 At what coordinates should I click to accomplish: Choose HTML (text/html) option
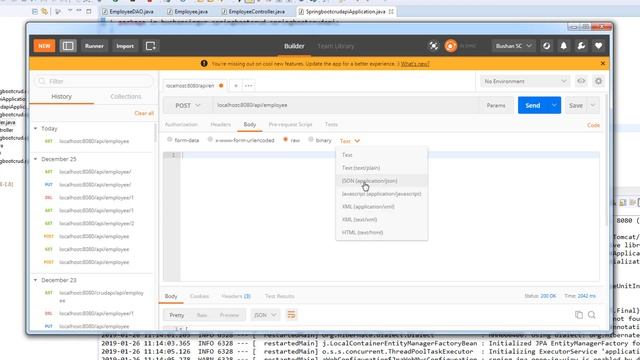click(x=382, y=232)
